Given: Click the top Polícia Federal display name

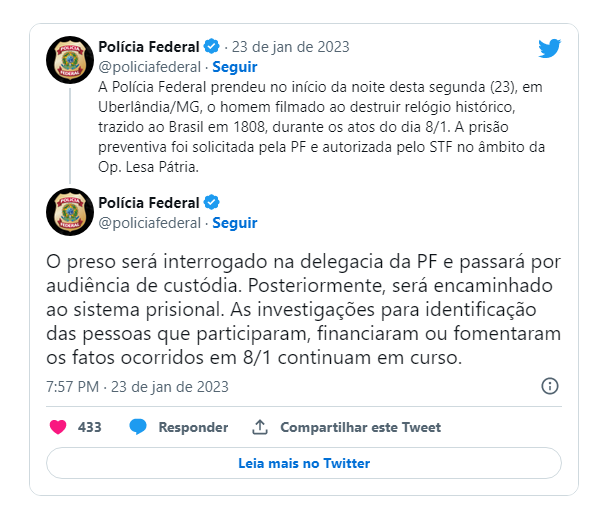Looking at the screenshot, I should point(149,47).
